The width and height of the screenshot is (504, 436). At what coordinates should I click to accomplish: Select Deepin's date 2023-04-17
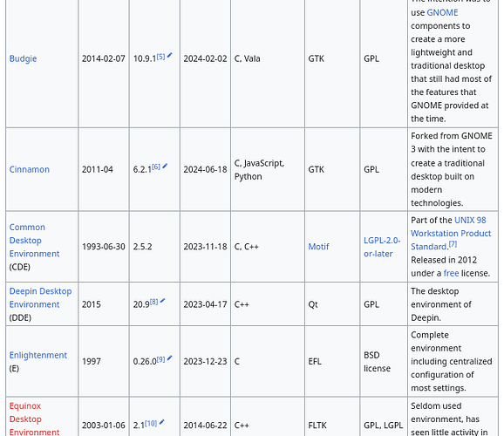click(x=205, y=304)
